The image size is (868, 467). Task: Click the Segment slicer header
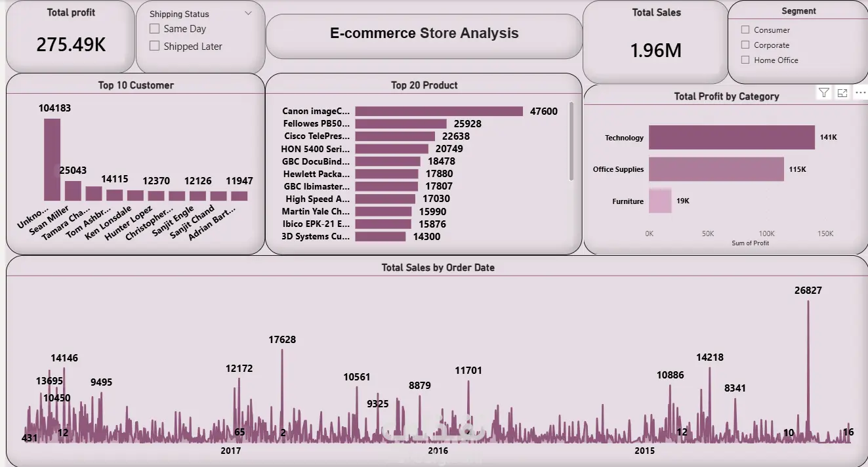pos(798,11)
